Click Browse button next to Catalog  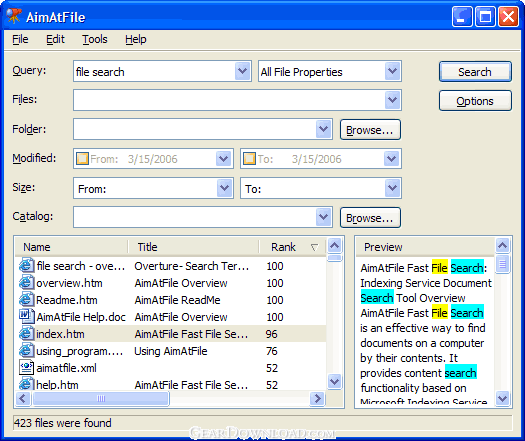click(x=370, y=218)
